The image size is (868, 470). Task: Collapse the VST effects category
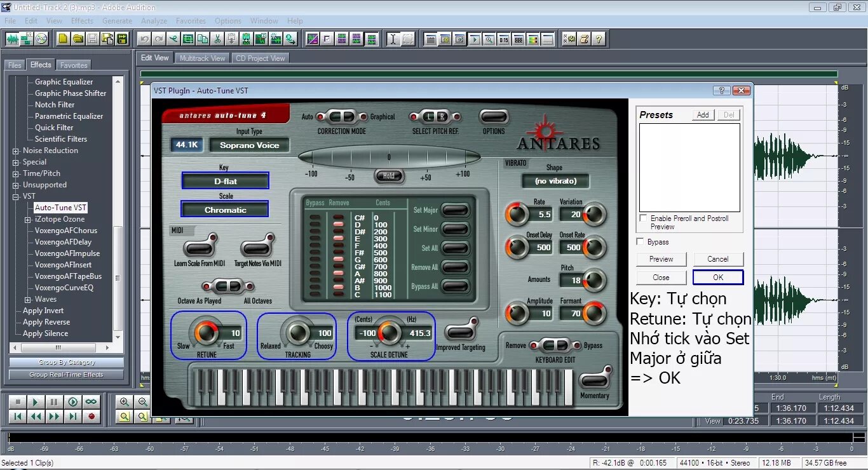(16, 197)
